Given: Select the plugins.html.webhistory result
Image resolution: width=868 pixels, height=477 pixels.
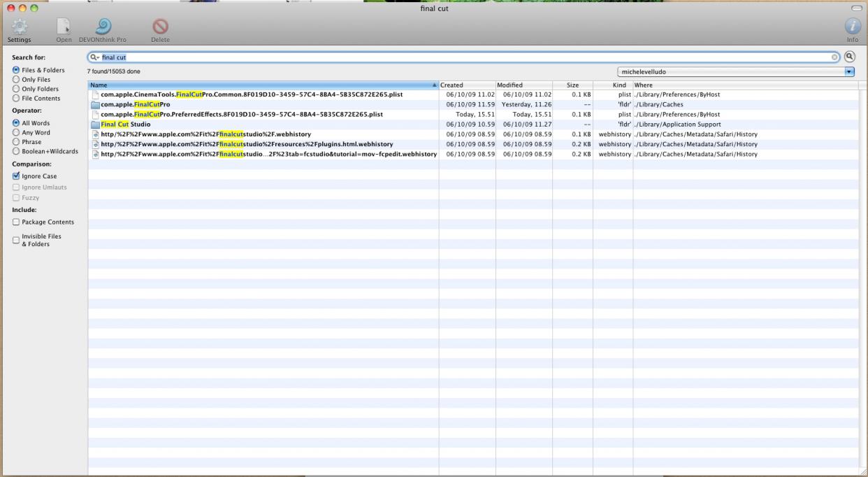Looking at the screenshot, I should click(473, 144).
